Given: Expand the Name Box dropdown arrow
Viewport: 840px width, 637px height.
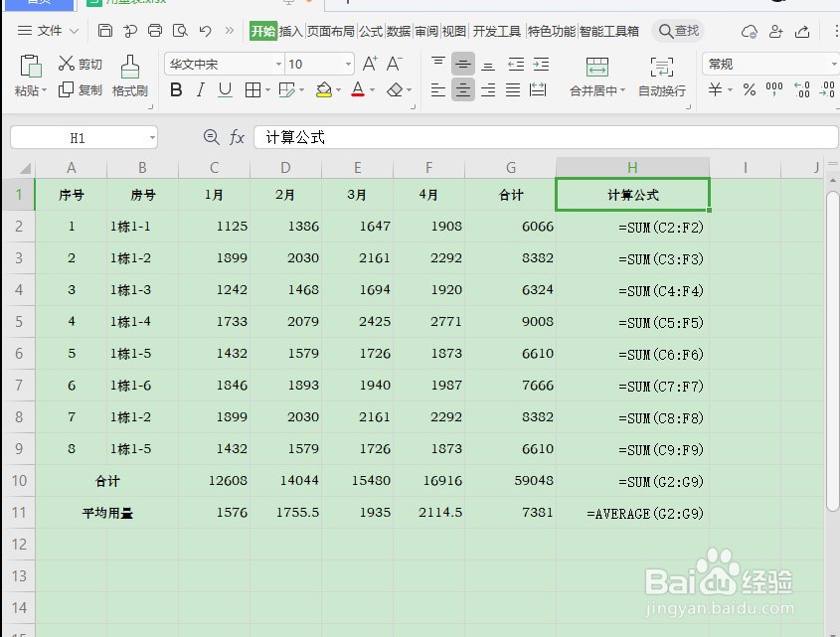Looking at the screenshot, I should (152, 138).
